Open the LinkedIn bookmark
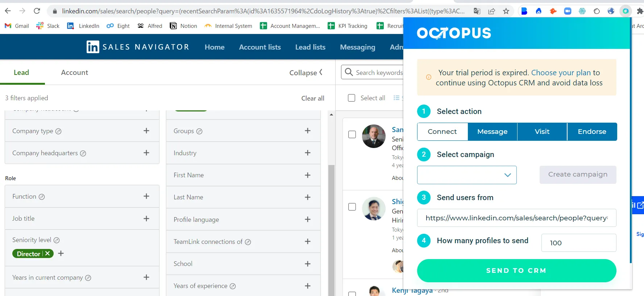The image size is (644, 296). tap(83, 26)
